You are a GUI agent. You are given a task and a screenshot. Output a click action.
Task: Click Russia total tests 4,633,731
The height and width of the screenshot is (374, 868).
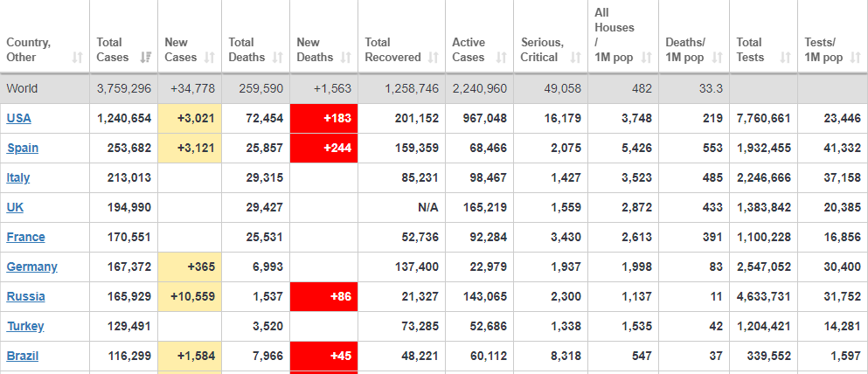click(763, 296)
